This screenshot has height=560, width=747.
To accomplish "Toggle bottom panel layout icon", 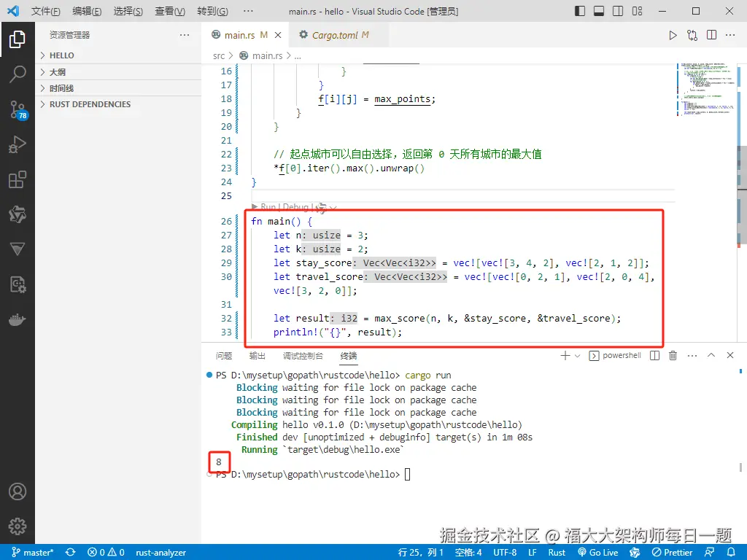I will tap(599, 11).
